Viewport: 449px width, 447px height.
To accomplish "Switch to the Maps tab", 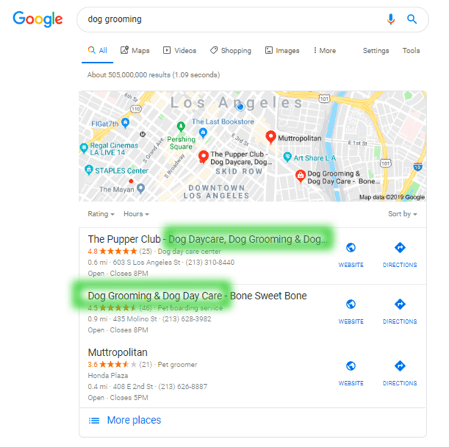I will point(135,50).
